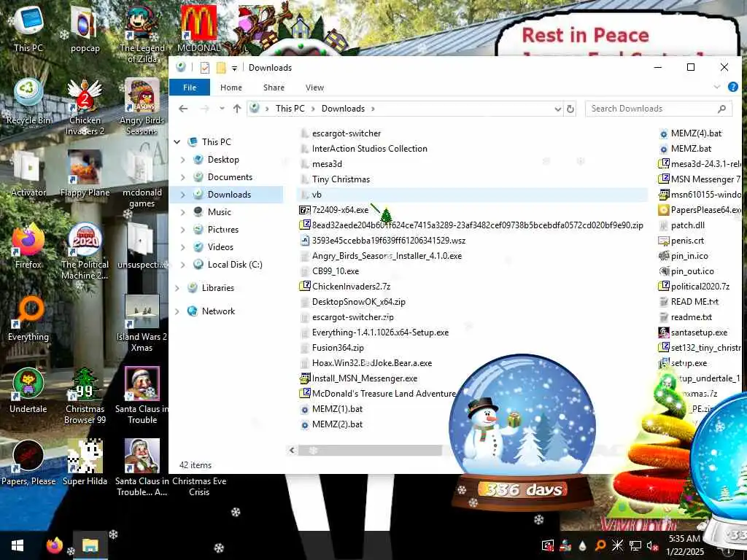Screen dimensions: 747x560
Task: Select the 7z2409-x64.exe file
Action: tap(340, 210)
